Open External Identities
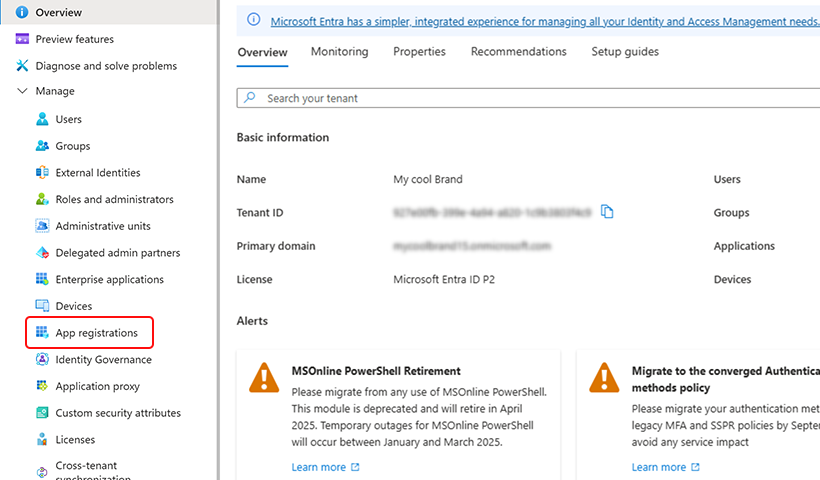The height and width of the screenshot is (480, 820). pyautogui.click(x=98, y=173)
